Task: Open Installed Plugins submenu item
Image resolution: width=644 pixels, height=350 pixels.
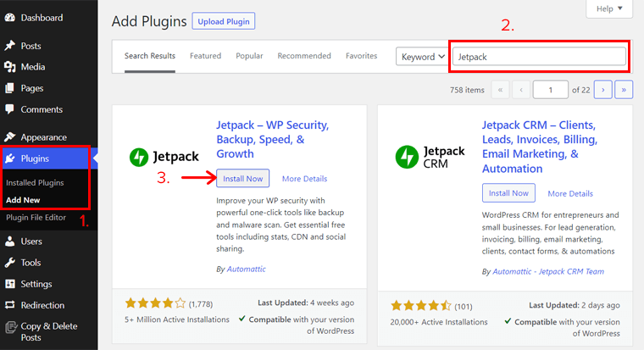Action: click(35, 183)
